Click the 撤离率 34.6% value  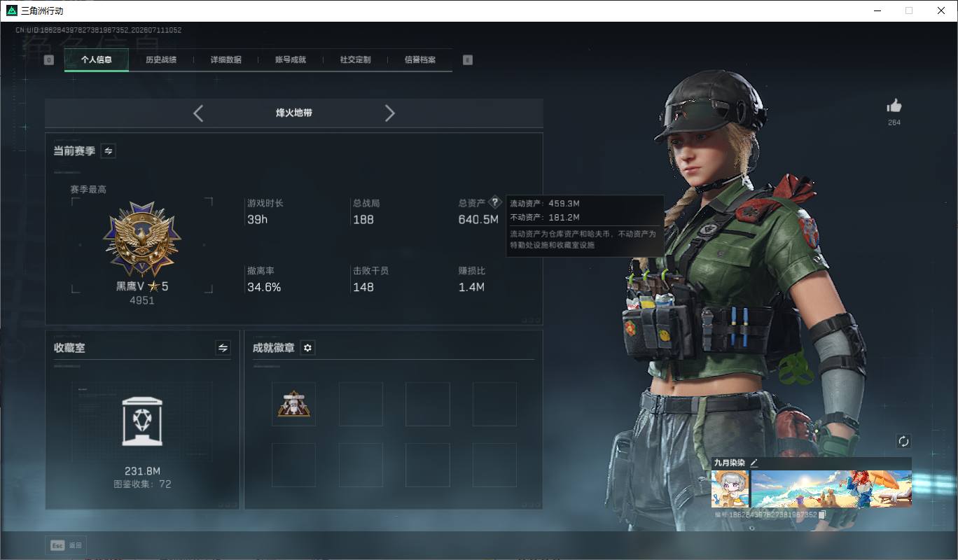pos(264,287)
